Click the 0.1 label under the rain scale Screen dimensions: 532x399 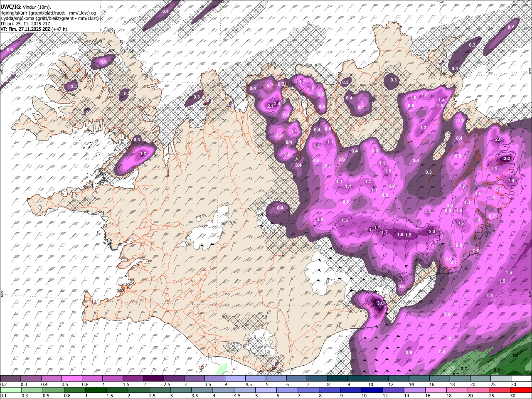click(x=3, y=396)
